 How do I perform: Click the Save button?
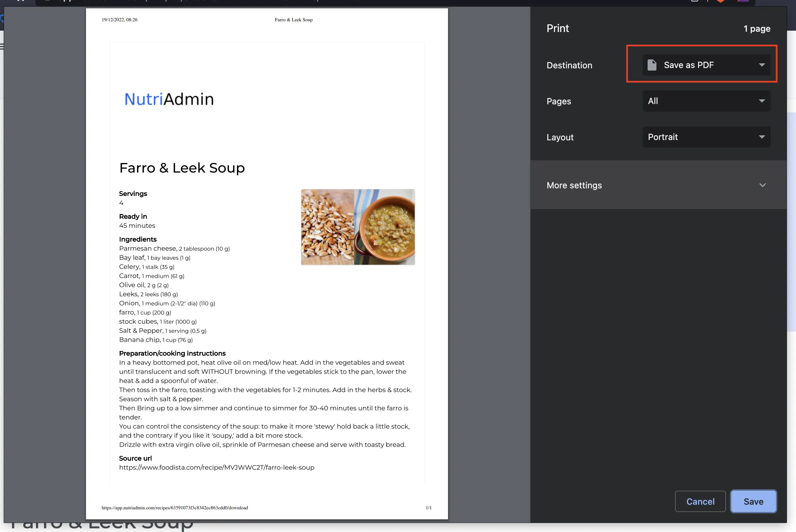point(754,502)
